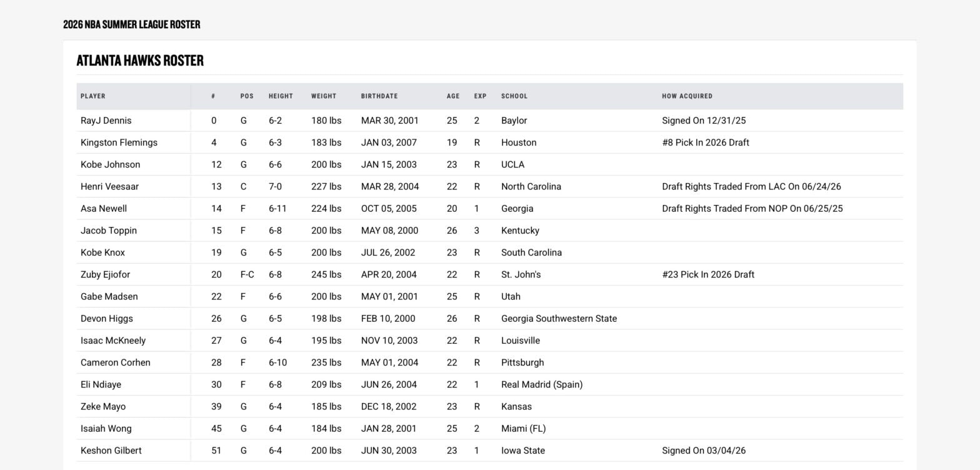980x470 pixels.
Task: Click the BIRTHDATE column header
Action: click(x=379, y=96)
